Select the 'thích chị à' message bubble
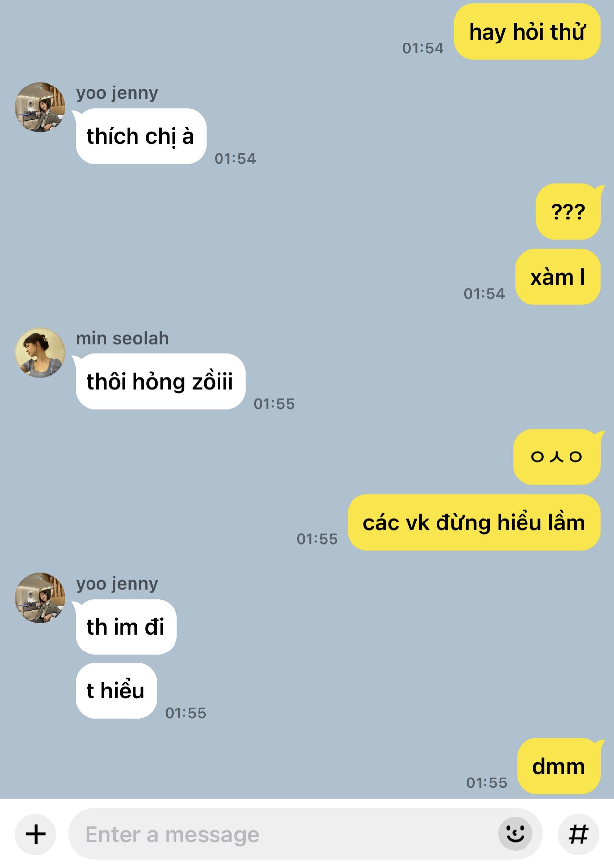 (x=140, y=136)
